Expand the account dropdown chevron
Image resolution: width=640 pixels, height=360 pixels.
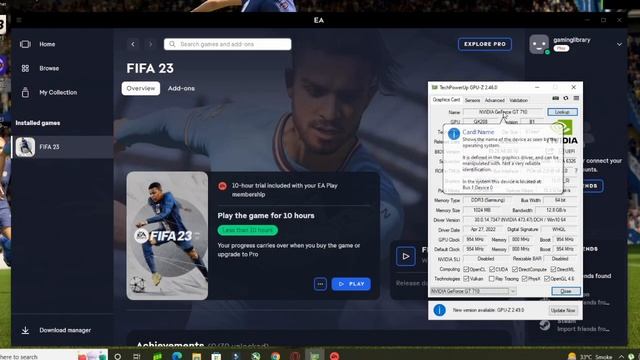coord(619,44)
